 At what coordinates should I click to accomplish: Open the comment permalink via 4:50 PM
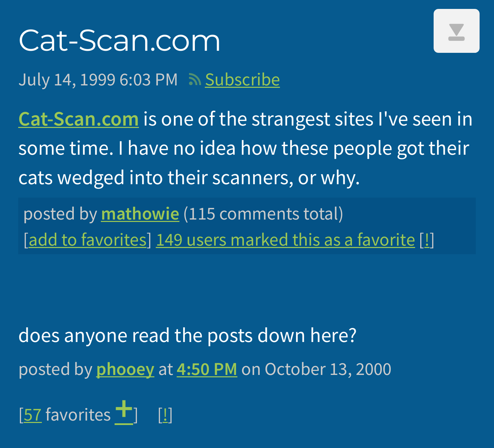207,370
